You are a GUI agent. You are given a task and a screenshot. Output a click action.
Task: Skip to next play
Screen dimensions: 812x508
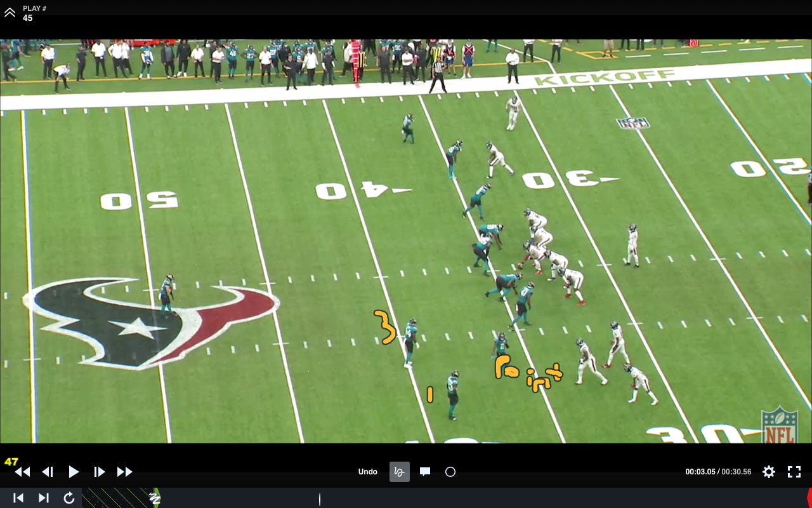(44, 498)
